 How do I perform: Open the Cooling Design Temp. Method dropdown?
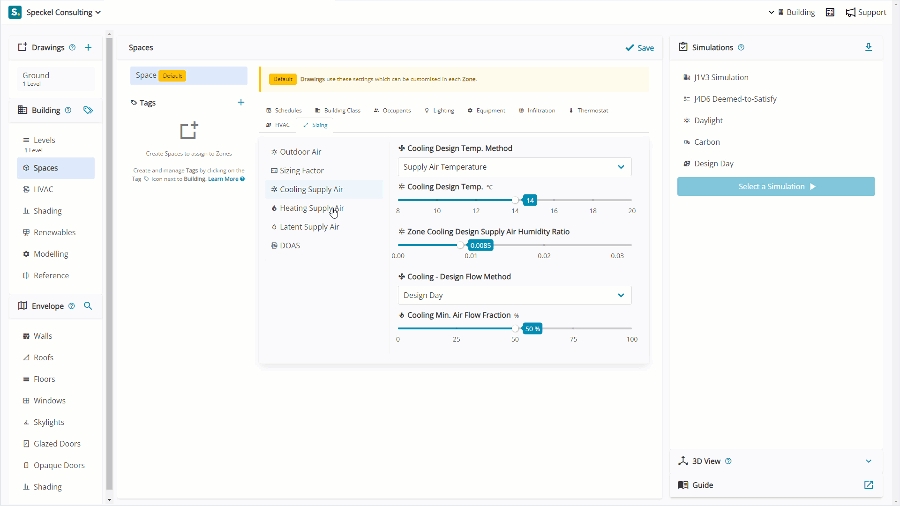coord(513,167)
